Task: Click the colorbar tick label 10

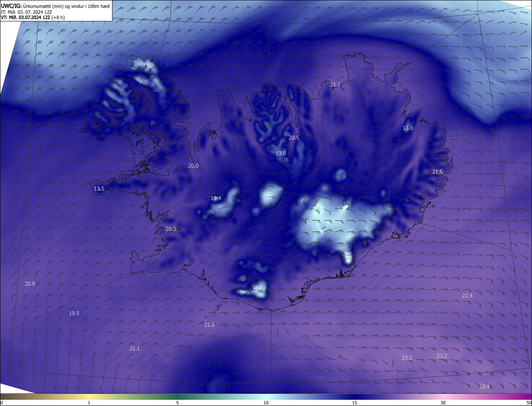Action: coord(266,403)
